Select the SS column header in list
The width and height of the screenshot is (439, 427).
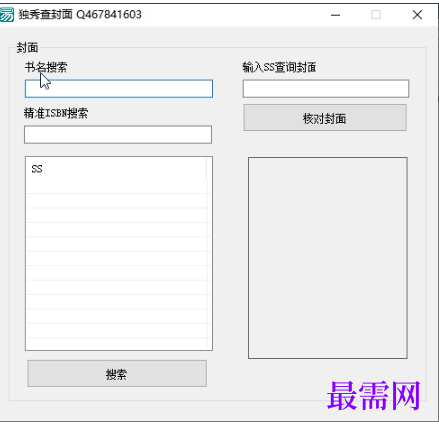[x=116, y=169]
